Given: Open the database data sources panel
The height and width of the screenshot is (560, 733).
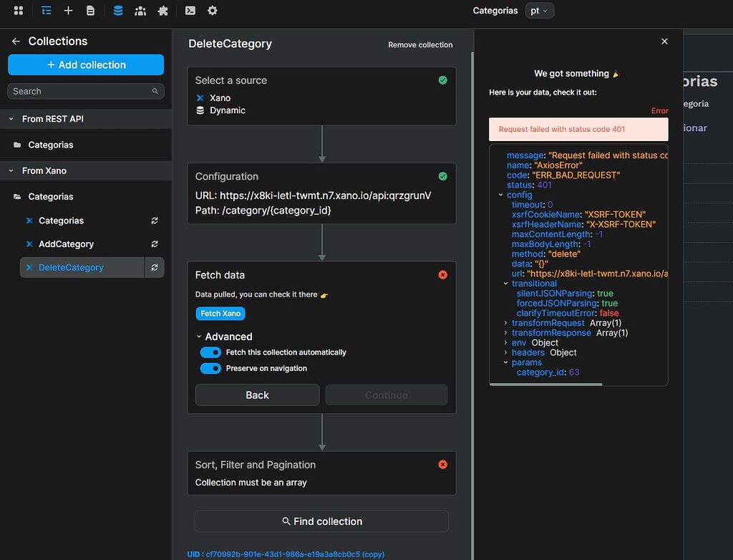Looking at the screenshot, I should pos(119,11).
